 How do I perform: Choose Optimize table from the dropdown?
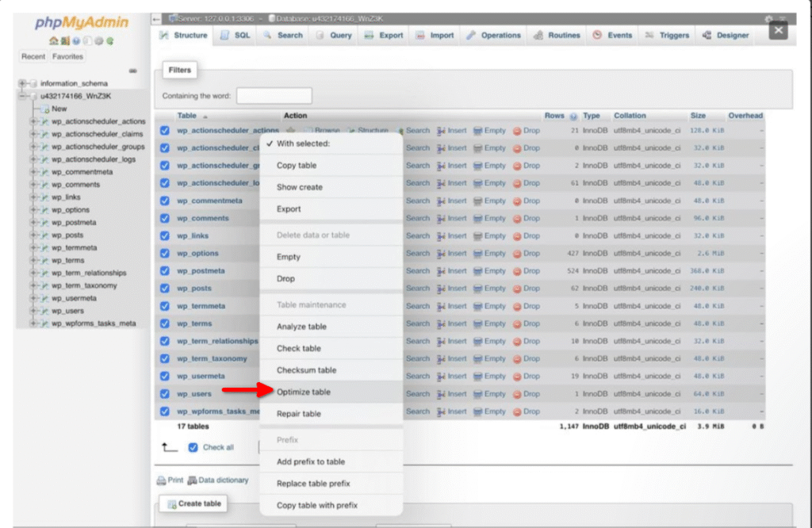331,392
